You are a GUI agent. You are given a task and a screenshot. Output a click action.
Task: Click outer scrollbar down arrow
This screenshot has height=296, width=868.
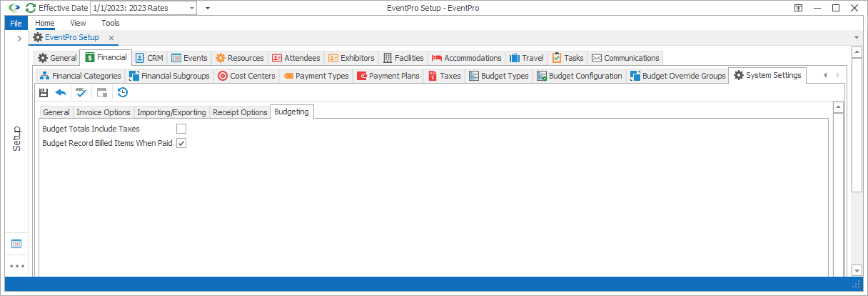point(857,271)
